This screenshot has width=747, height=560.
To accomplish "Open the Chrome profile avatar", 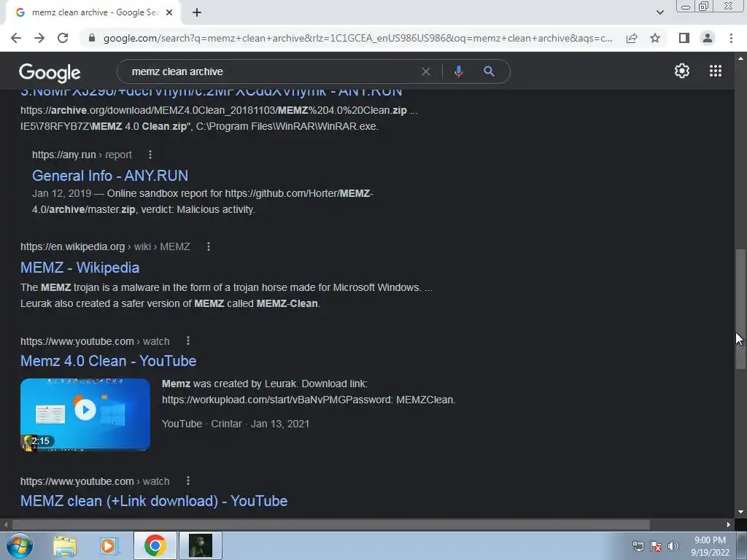I will pyautogui.click(x=708, y=38).
